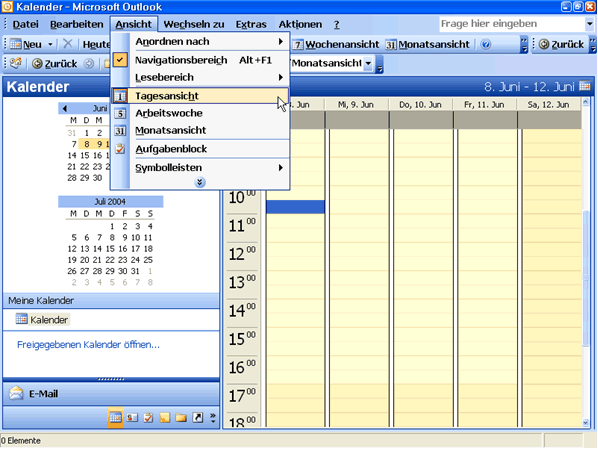Image resolution: width=598 pixels, height=449 pixels.
Task: Expand navigation buttons configure chevron
Action: 213,418
